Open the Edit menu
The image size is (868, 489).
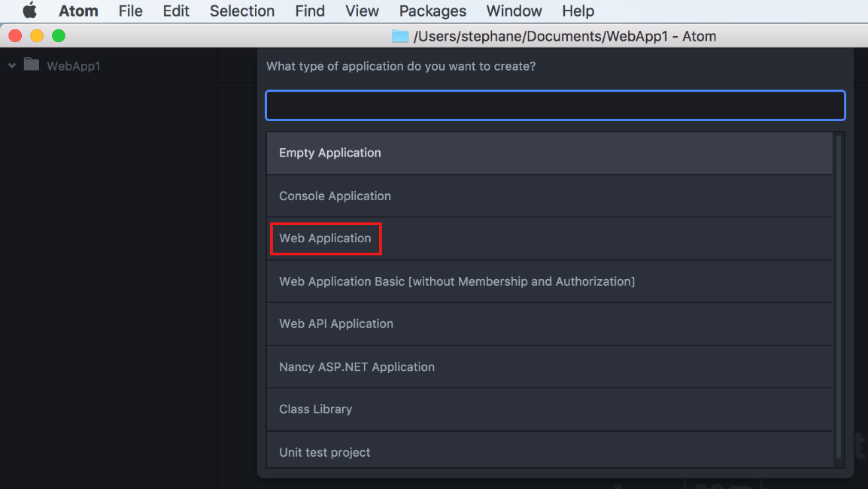176,11
